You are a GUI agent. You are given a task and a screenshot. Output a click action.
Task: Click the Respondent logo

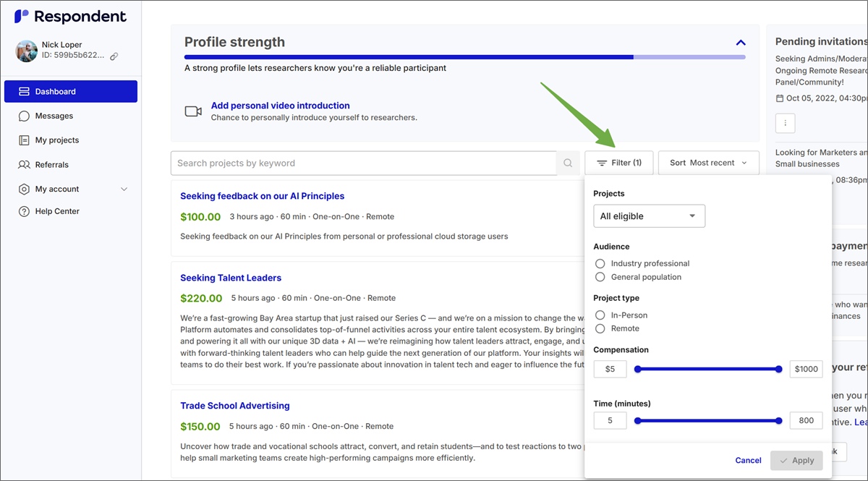tap(70, 16)
